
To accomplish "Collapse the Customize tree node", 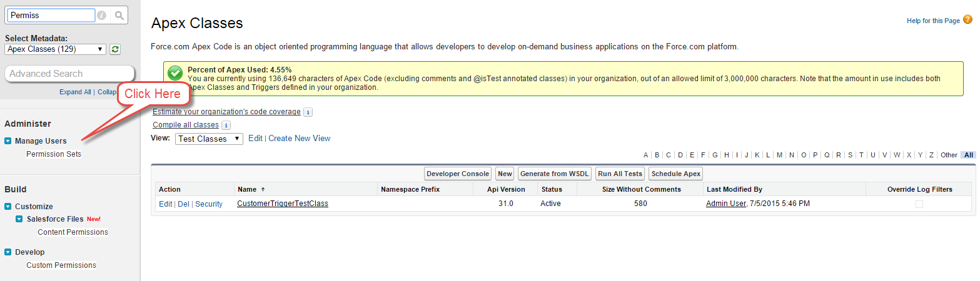I will [x=8, y=207].
